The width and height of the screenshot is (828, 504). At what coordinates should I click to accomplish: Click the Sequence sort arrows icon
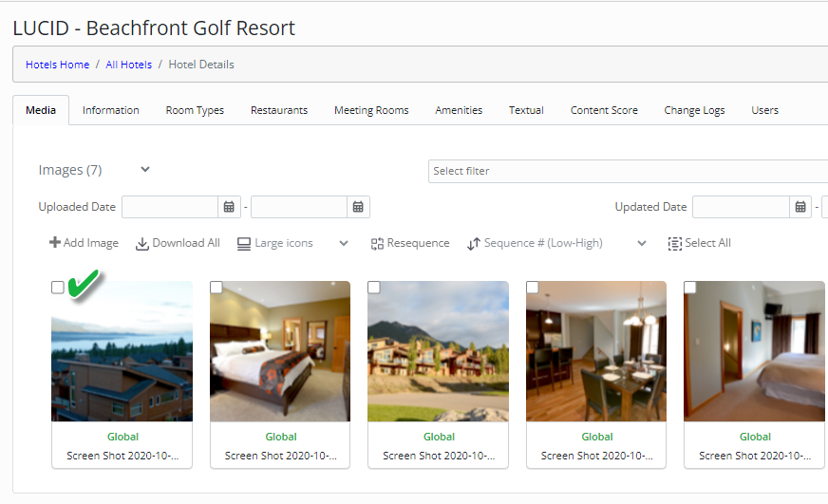(x=474, y=244)
